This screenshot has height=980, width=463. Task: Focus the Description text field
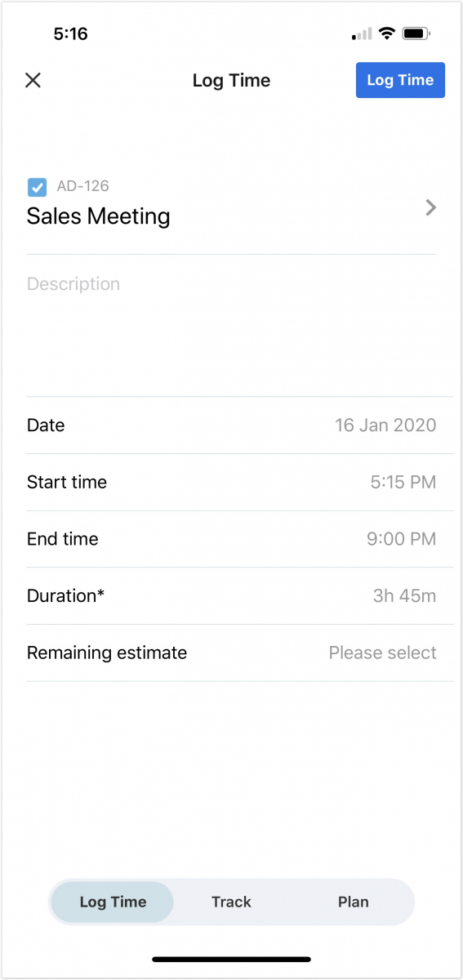point(232,326)
